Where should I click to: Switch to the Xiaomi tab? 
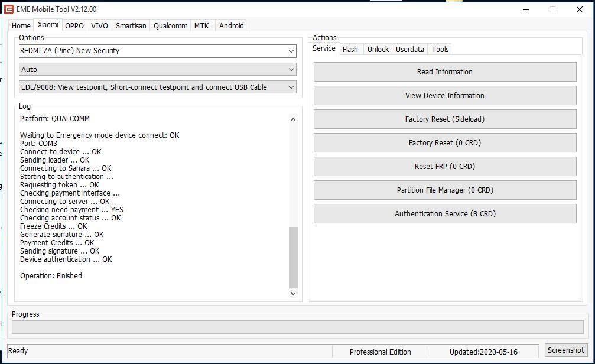(x=48, y=25)
